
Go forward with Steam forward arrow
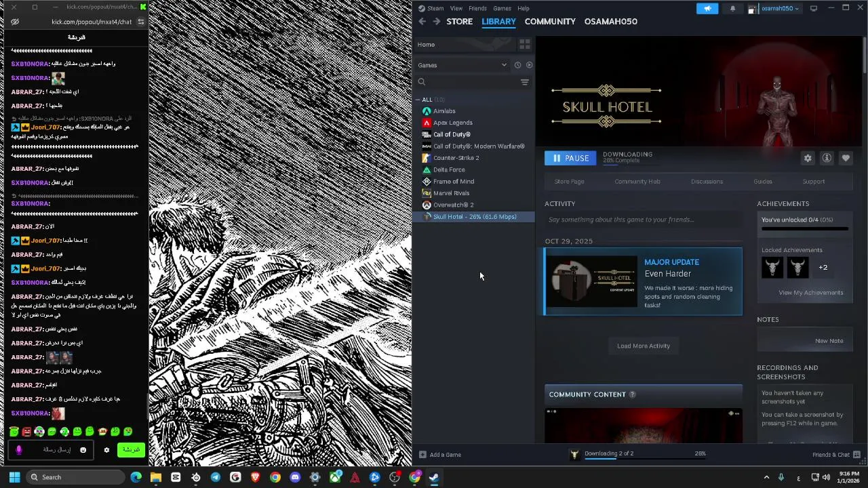pyautogui.click(x=436, y=22)
